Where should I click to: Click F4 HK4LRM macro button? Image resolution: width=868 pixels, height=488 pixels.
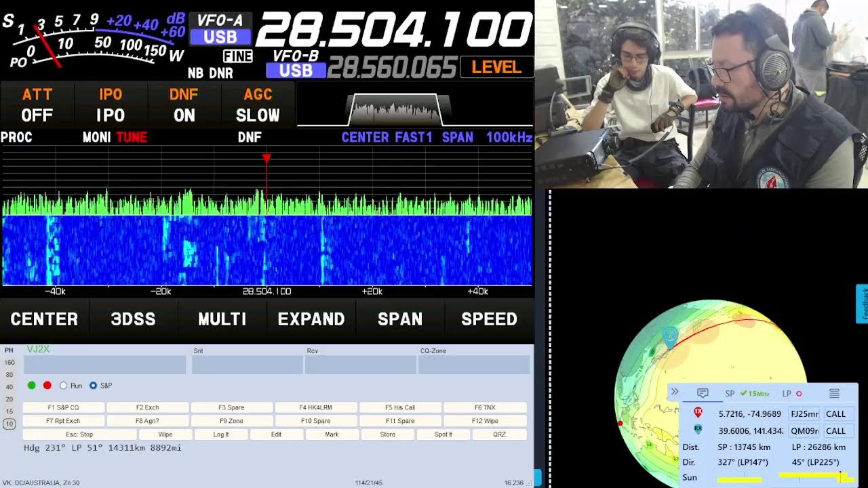pos(315,407)
